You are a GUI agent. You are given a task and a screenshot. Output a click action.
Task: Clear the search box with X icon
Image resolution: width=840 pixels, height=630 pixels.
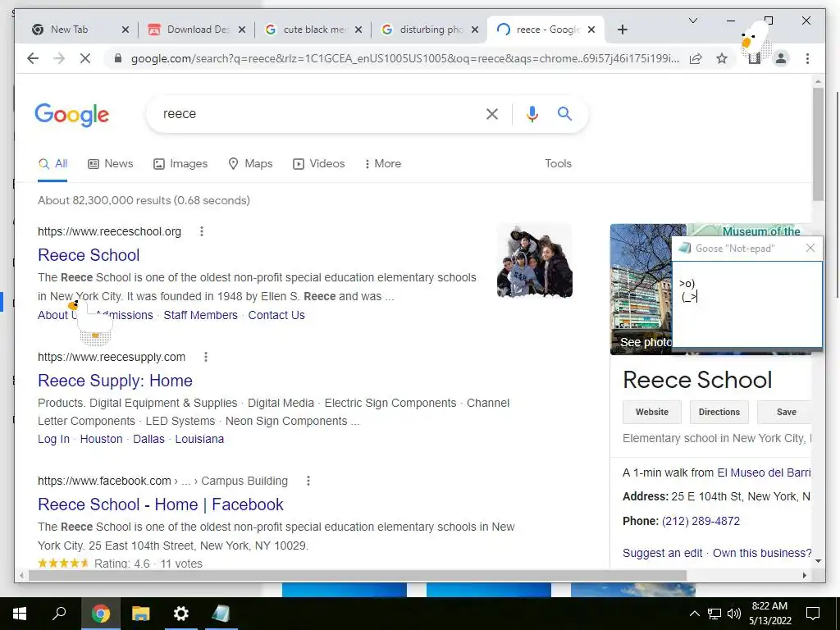pyautogui.click(x=492, y=113)
